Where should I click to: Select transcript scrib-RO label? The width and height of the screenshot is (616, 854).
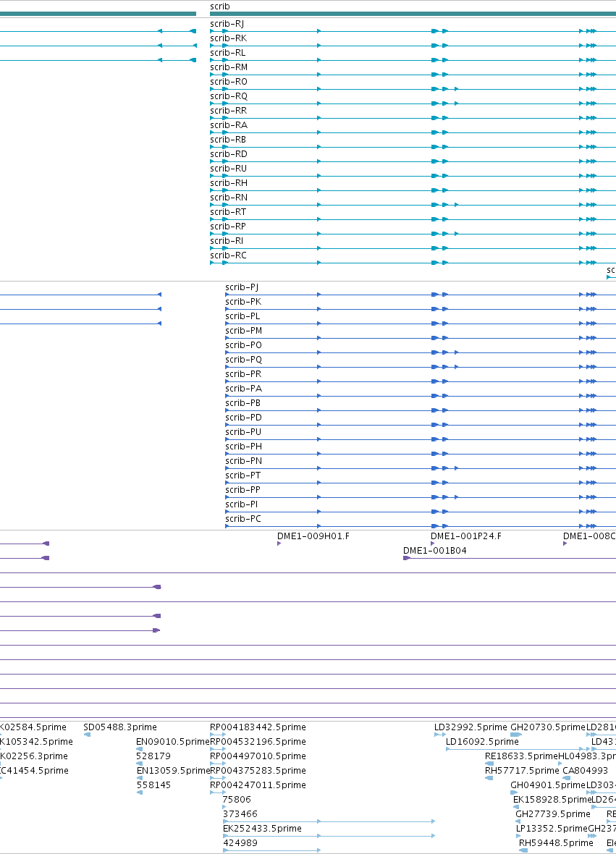229,82
